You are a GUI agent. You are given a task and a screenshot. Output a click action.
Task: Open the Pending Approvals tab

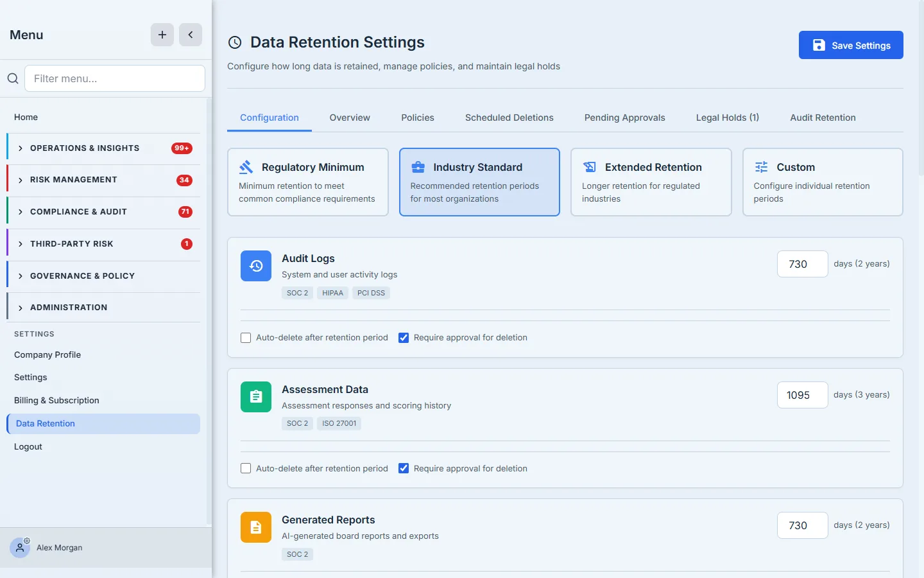point(625,118)
